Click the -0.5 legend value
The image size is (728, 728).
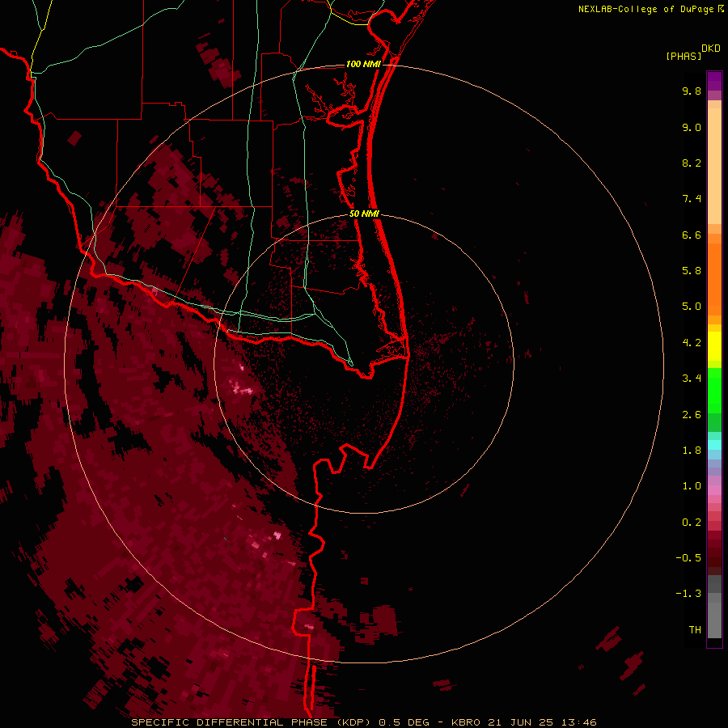688,558
